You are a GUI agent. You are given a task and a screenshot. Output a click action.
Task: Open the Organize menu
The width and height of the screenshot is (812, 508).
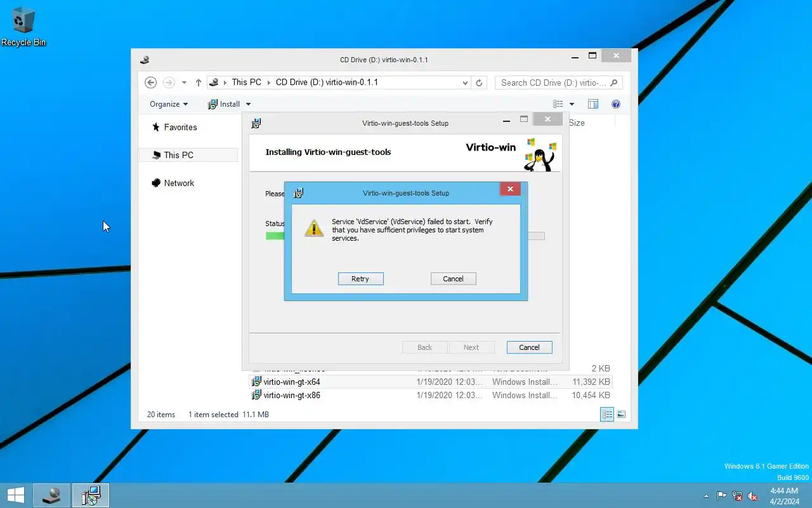click(169, 104)
